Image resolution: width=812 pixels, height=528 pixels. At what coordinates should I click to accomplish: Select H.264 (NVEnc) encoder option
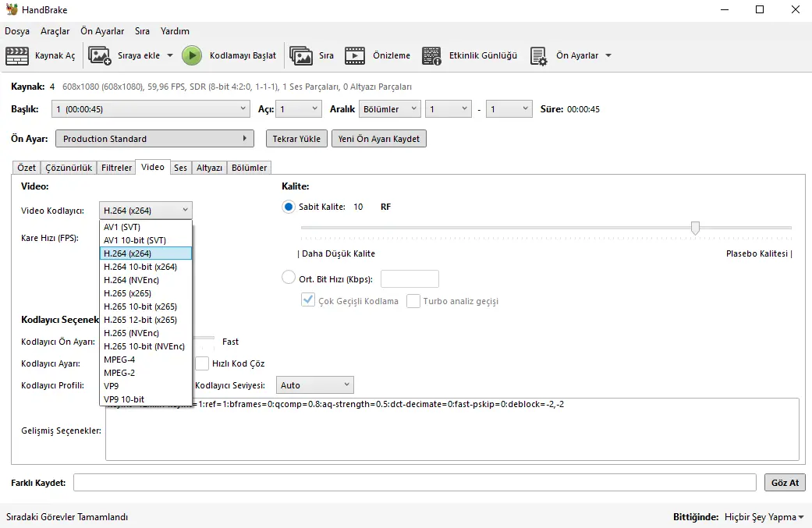click(x=146, y=280)
